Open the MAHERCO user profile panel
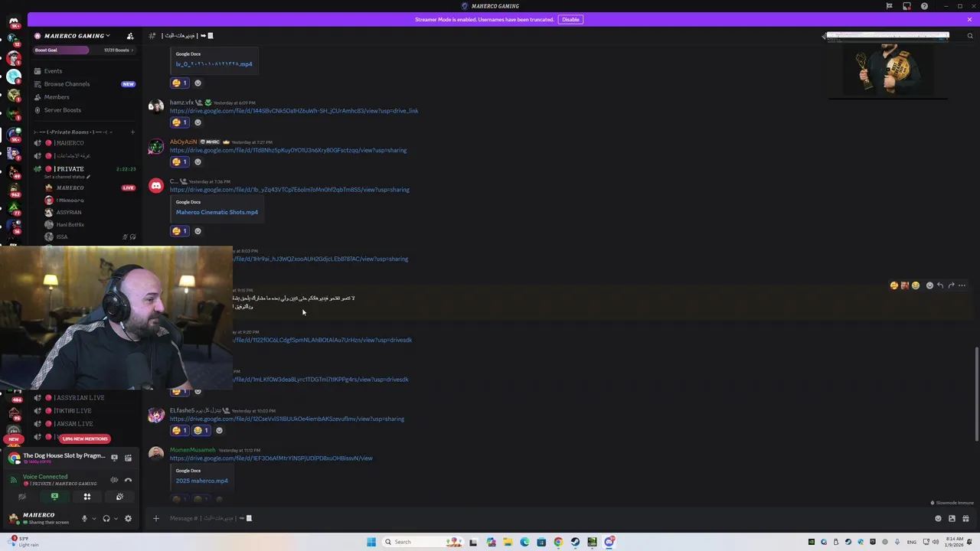980x551 pixels. coord(38,518)
